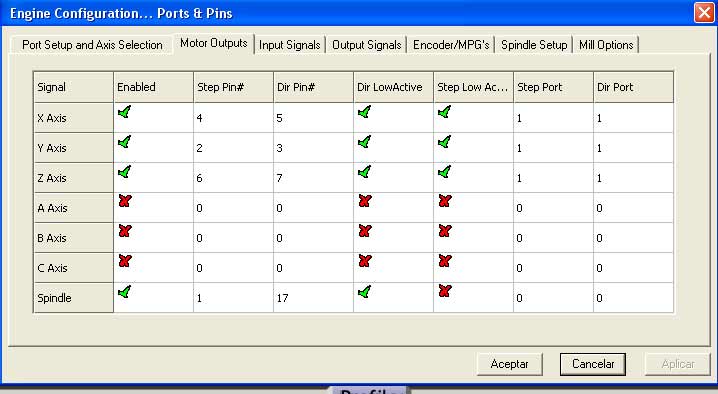Select Spindle Dir Pin# cell value 17
The width and height of the screenshot is (718, 394).
(x=313, y=298)
